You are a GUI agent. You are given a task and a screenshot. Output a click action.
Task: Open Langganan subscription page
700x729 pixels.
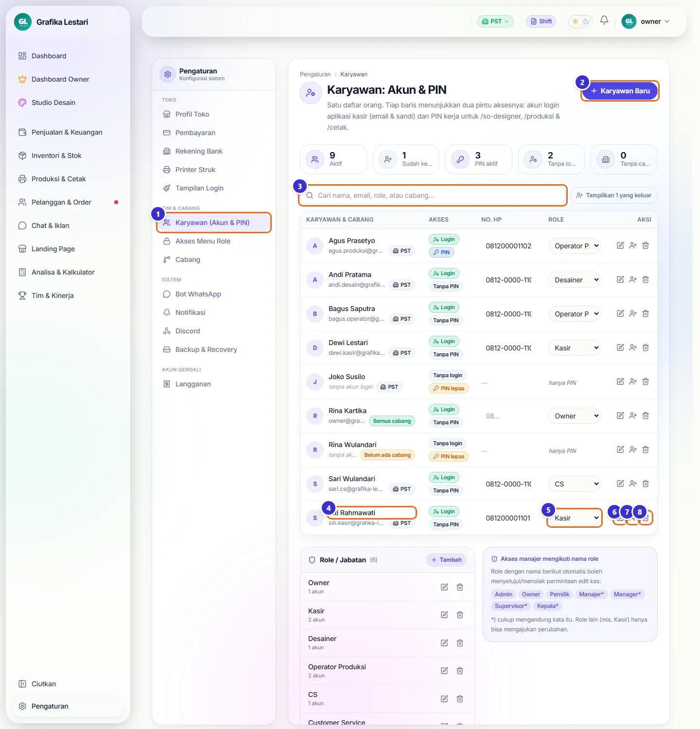point(214,384)
